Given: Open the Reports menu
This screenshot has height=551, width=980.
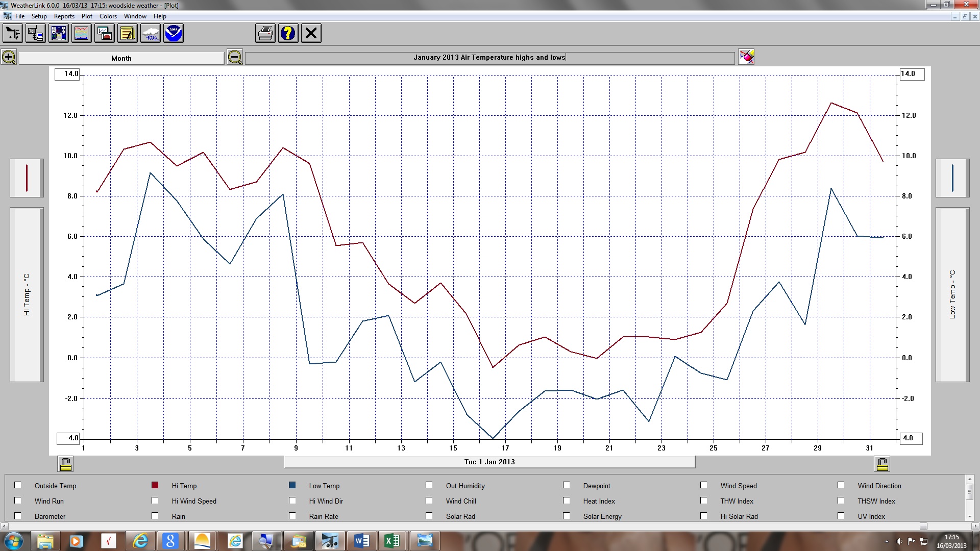Looking at the screenshot, I should coord(64,16).
